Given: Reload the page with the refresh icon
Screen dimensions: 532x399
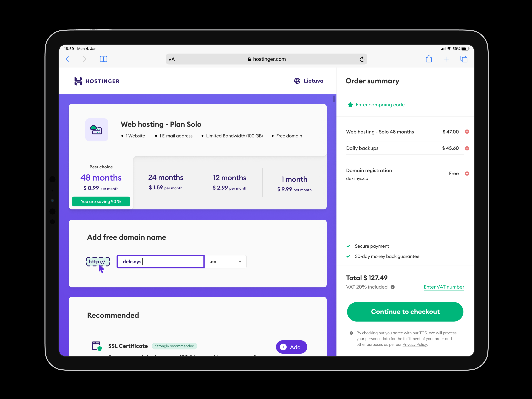Looking at the screenshot, I should [x=362, y=59].
